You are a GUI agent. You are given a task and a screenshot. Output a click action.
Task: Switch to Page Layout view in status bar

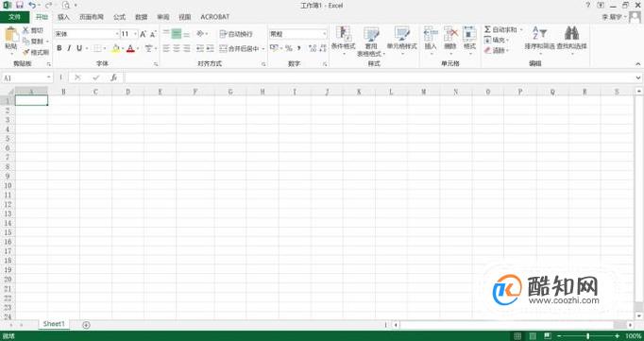[x=533, y=336]
